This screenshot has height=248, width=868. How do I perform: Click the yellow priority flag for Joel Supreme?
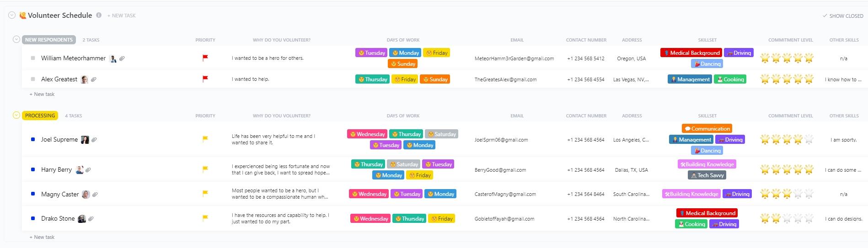pos(205,139)
